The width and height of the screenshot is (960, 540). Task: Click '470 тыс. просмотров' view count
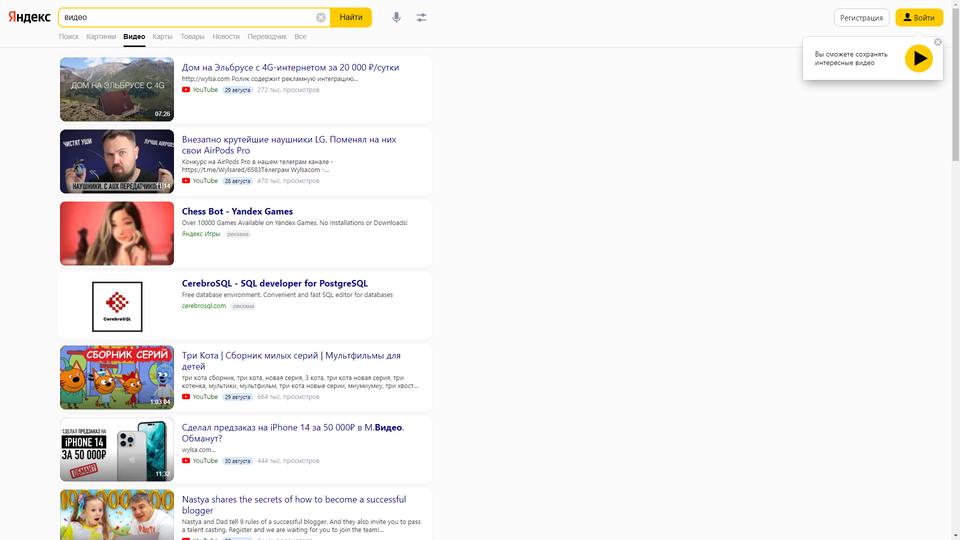[x=288, y=181]
